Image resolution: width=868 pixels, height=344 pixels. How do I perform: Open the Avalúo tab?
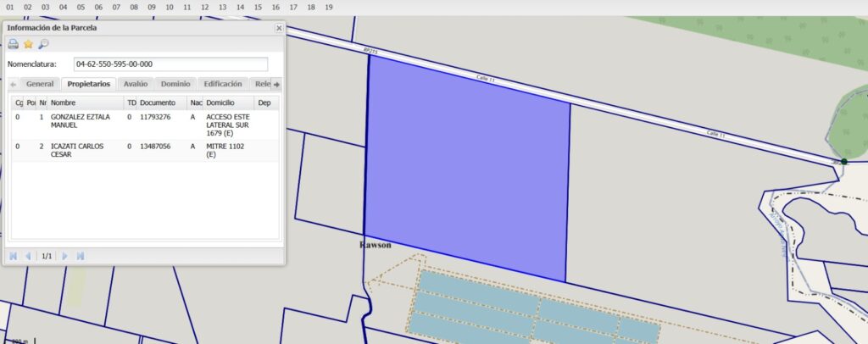coord(136,84)
